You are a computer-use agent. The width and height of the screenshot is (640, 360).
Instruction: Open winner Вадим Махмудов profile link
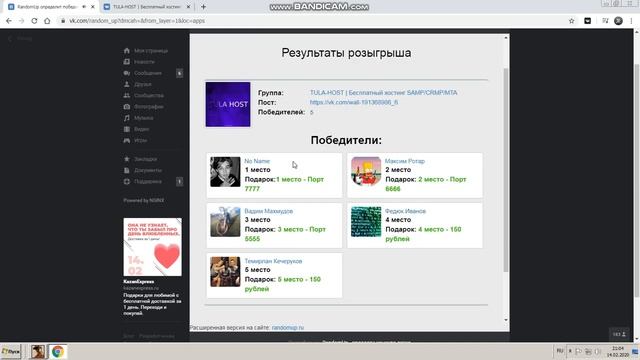[269, 211]
